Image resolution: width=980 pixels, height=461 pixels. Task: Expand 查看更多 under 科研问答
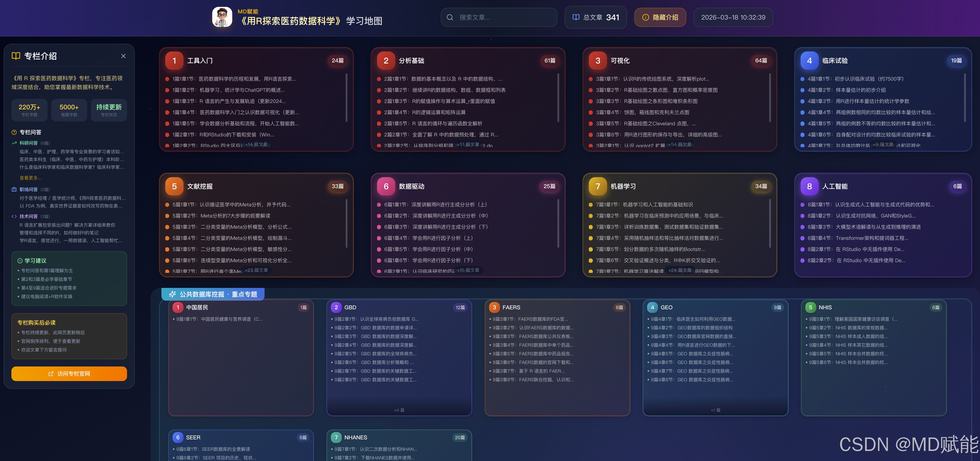tap(31, 178)
